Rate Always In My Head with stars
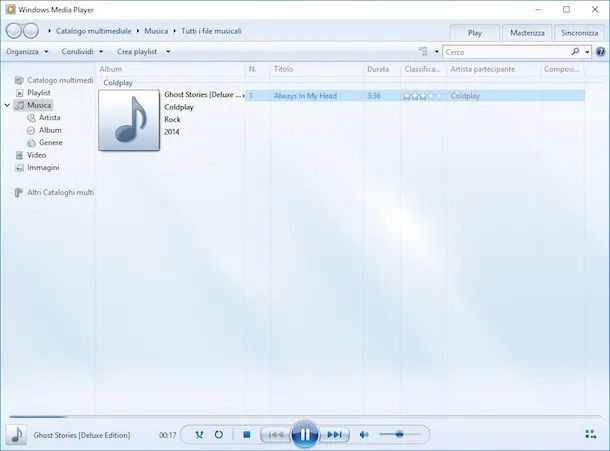 pos(423,96)
